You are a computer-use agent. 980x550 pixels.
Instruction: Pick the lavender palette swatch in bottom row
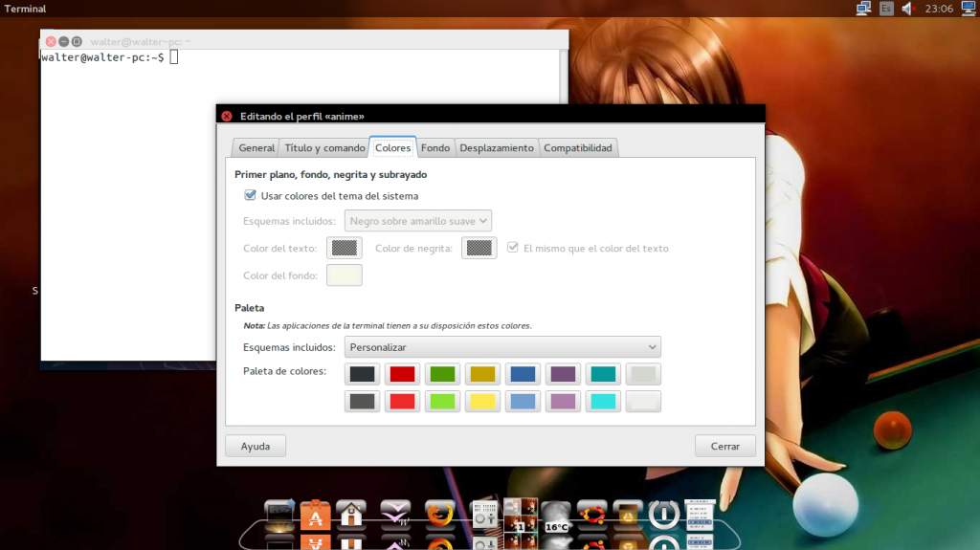(x=563, y=401)
